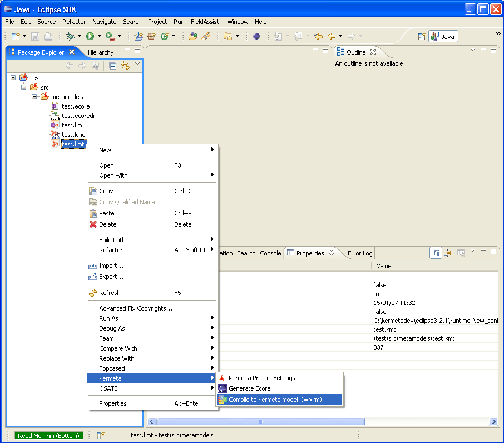The height and width of the screenshot is (443, 504).
Task: Minimize the Package Explorer panel
Action: point(127,50)
